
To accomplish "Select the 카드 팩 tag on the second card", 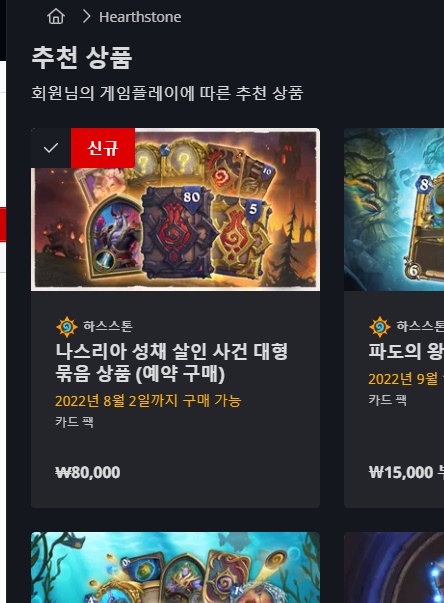I will (x=387, y=400).
